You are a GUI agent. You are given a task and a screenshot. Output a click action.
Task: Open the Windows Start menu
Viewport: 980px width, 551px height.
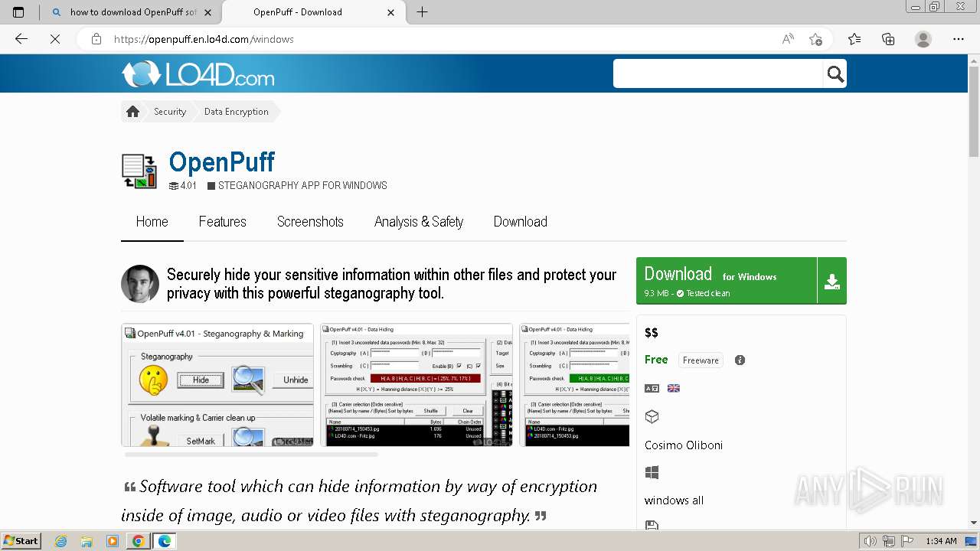pos(21,541)
